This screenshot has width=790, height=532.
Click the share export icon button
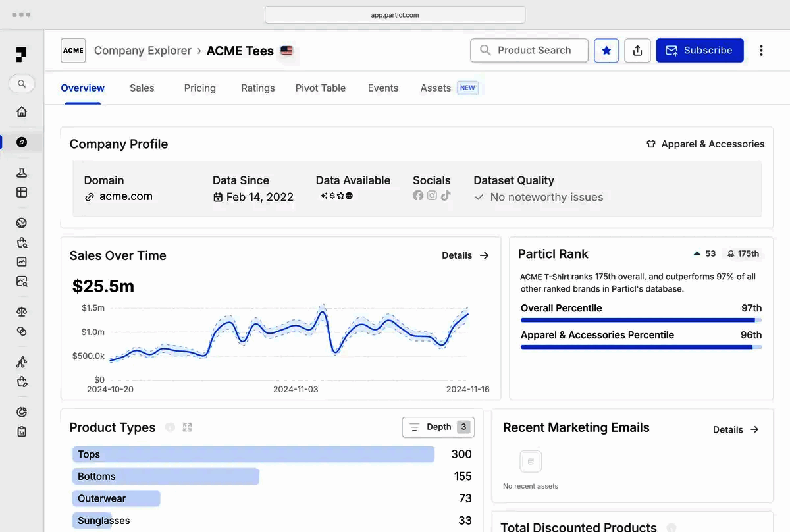[637, 51]
